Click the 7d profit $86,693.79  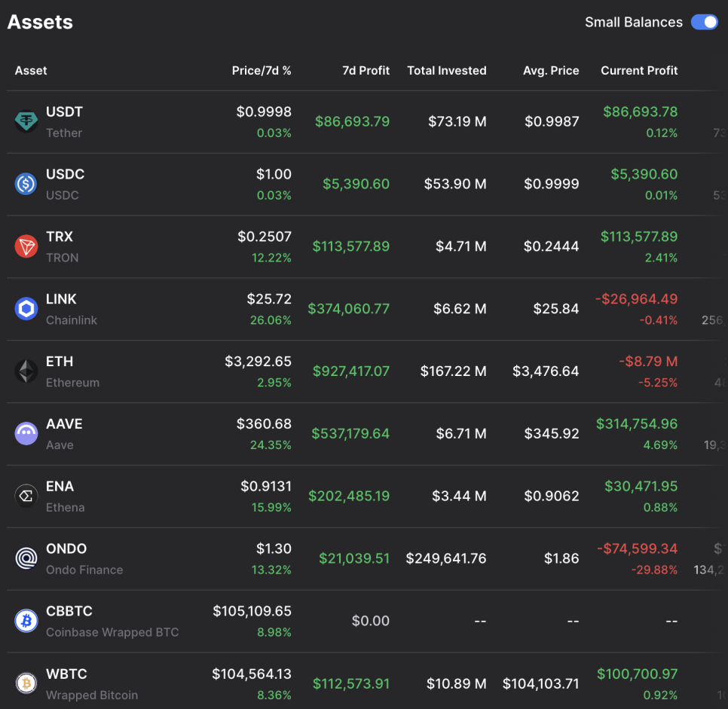(352, 121)
